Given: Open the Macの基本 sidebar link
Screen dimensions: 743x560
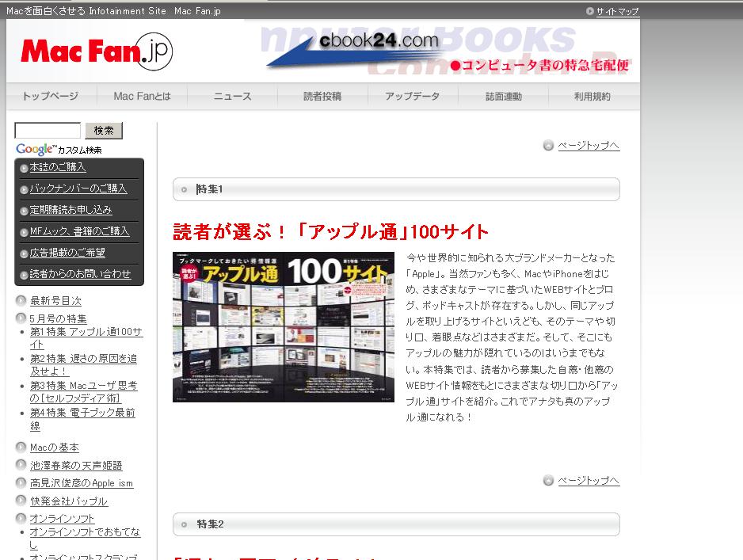Looking at the screenshot, I should tap(55, 448).
